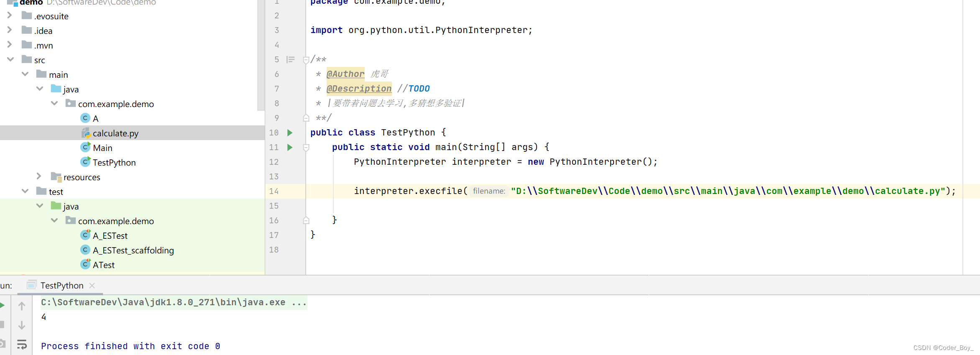Screen dimensions: 980x355
Task: Expand the .evosuite folder
Action: 10,15
